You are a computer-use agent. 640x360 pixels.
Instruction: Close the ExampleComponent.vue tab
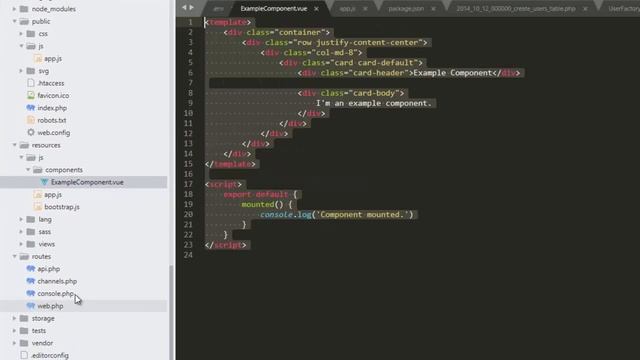click(316, 9)
